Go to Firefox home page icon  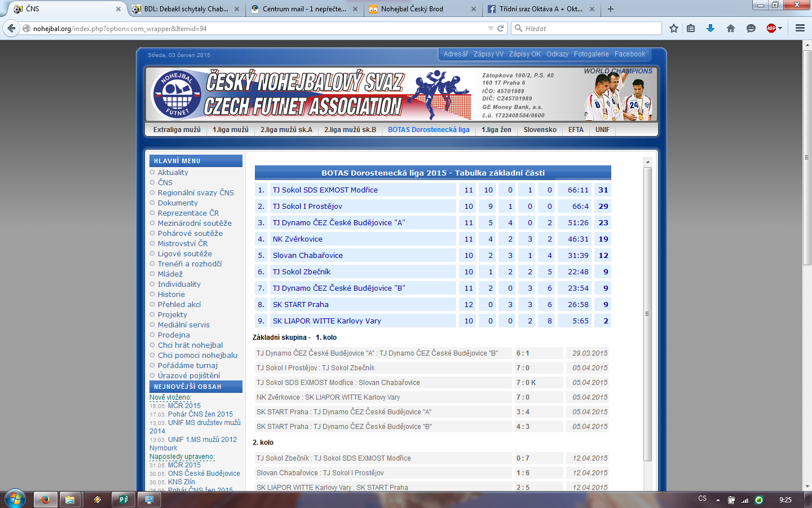pos(731,28)
